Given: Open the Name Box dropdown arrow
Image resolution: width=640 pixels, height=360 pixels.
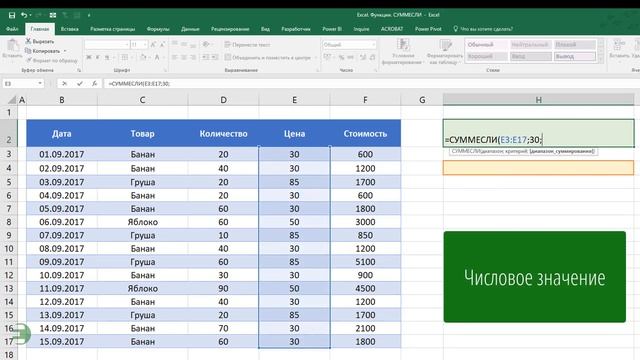Looking at the screenshot, I should pos(40,83).
